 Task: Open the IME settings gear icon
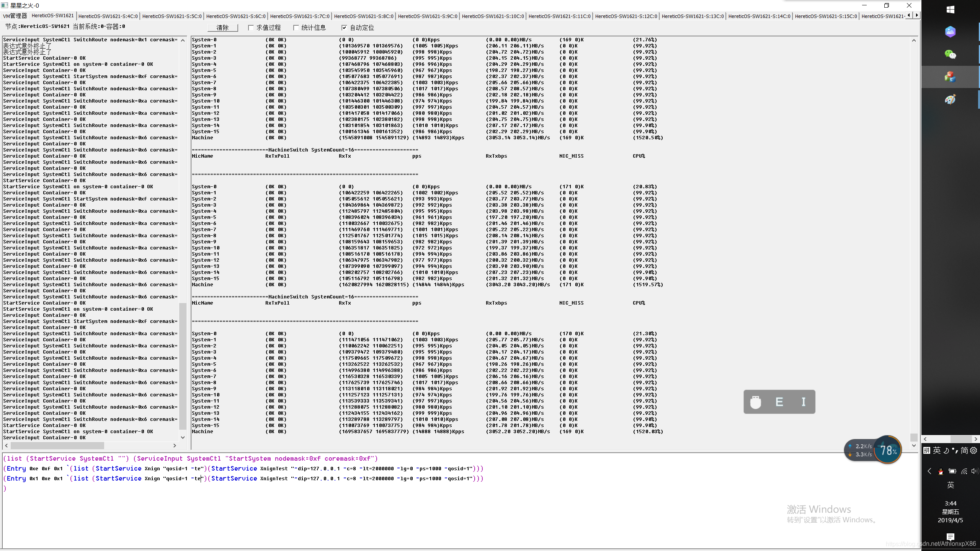click(973, 450)
